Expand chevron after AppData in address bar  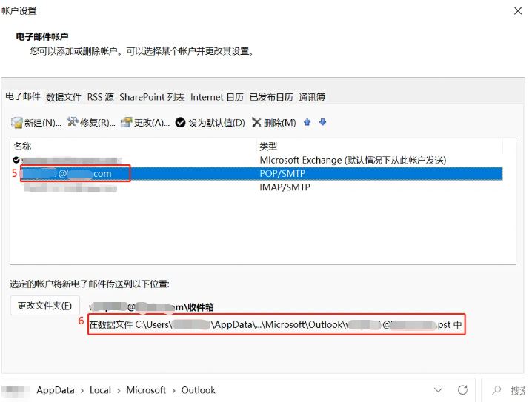[82, 391]
